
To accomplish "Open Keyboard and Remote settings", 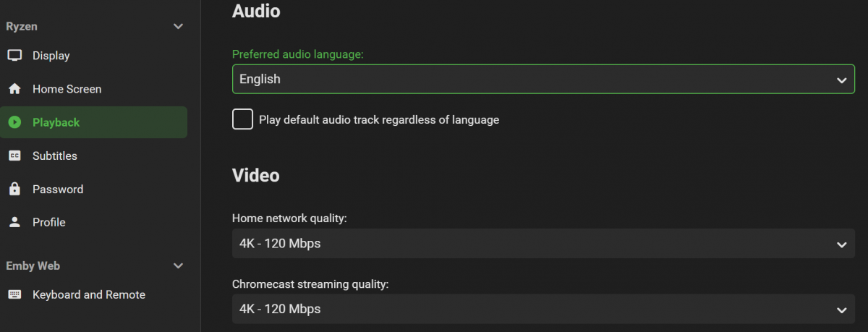I will 89,294.
